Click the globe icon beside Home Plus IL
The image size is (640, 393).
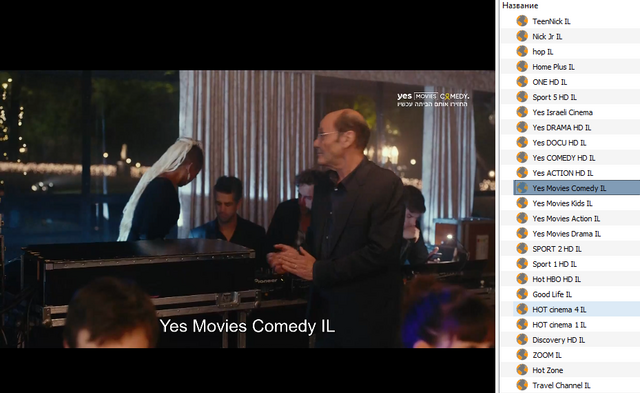(x=522, y=66)
